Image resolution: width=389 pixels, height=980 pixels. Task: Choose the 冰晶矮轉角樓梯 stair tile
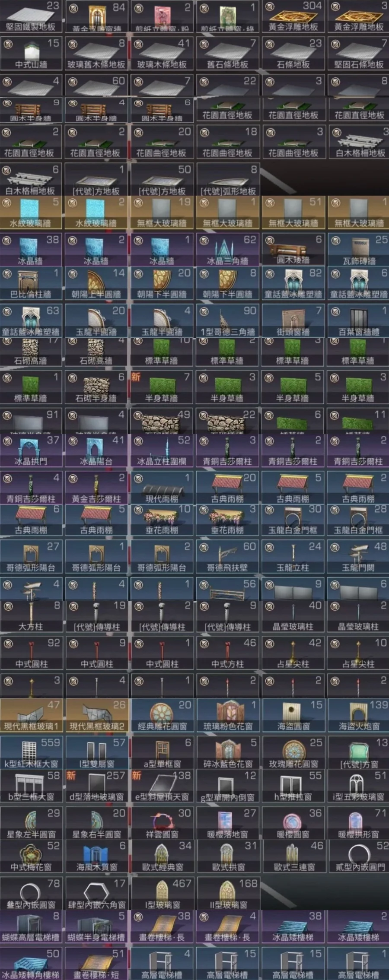(32, 963)
